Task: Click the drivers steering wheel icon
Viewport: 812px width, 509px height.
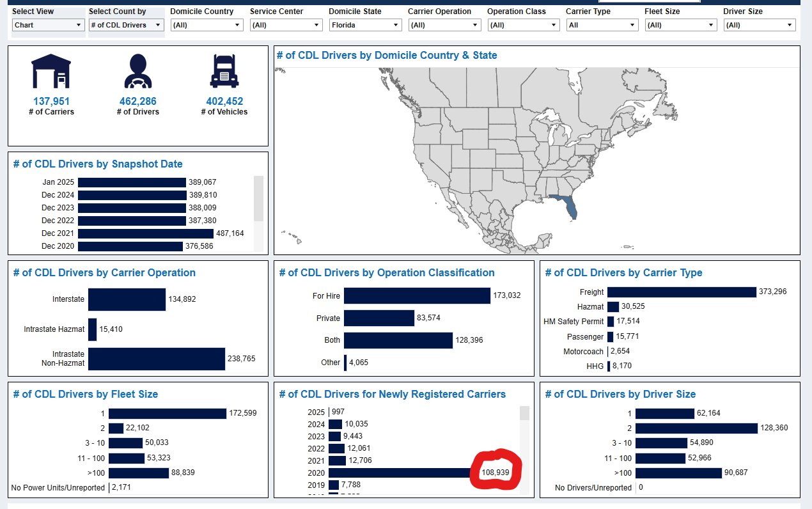Action: [x=137, y=71]
